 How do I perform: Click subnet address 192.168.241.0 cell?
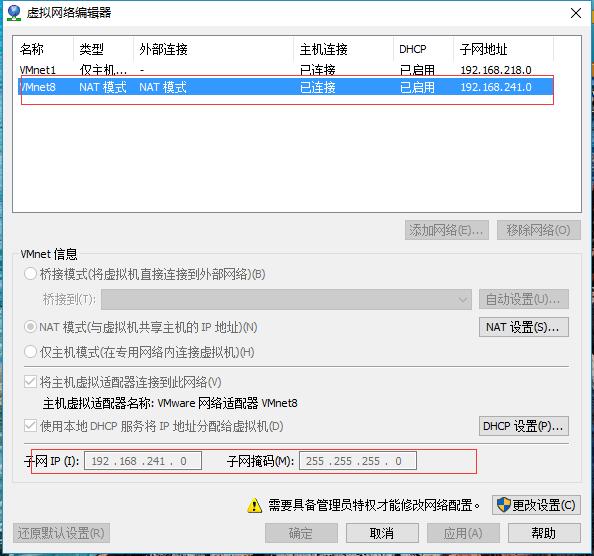[x=496, y=87]
